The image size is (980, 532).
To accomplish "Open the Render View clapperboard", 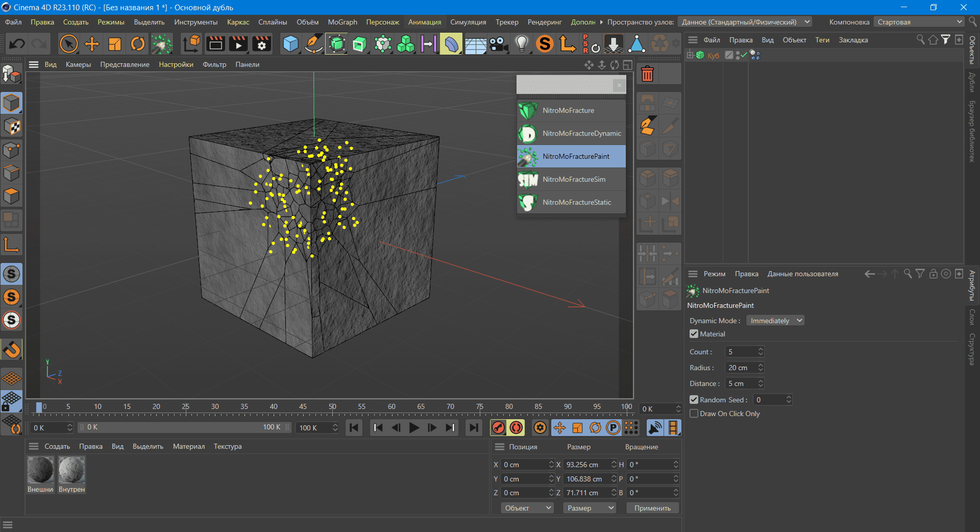I will coord(215,44).
